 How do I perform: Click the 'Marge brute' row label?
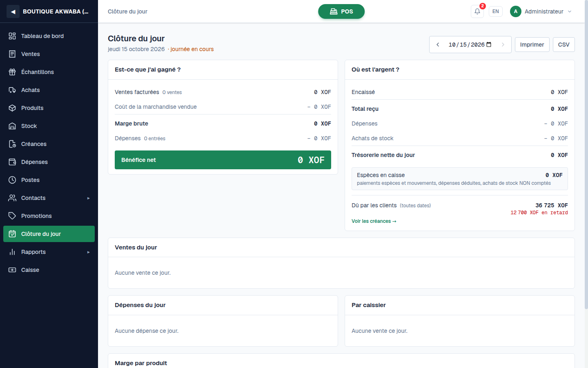pyautogui.click(x=131, y=123)
